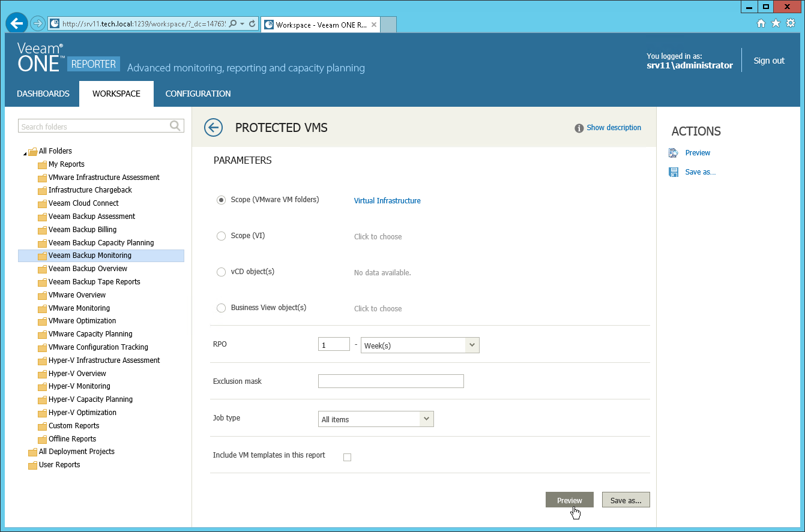805x532 pixels.
Task: Open VMware Optimization folder
Action: point(82,321)
